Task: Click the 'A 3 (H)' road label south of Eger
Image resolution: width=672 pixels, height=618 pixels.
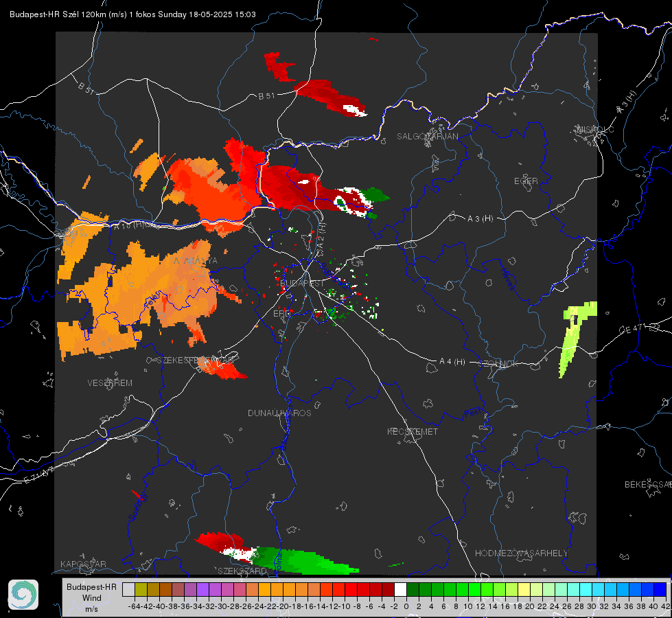Action: [x=480, y=219]
